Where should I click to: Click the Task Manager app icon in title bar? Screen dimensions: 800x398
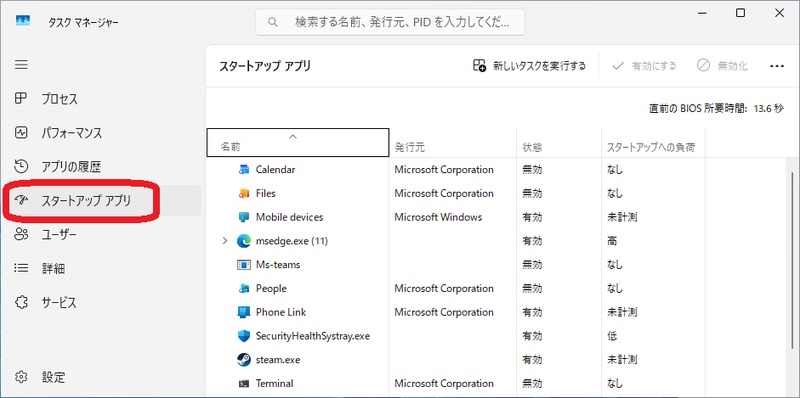[22, 20]
